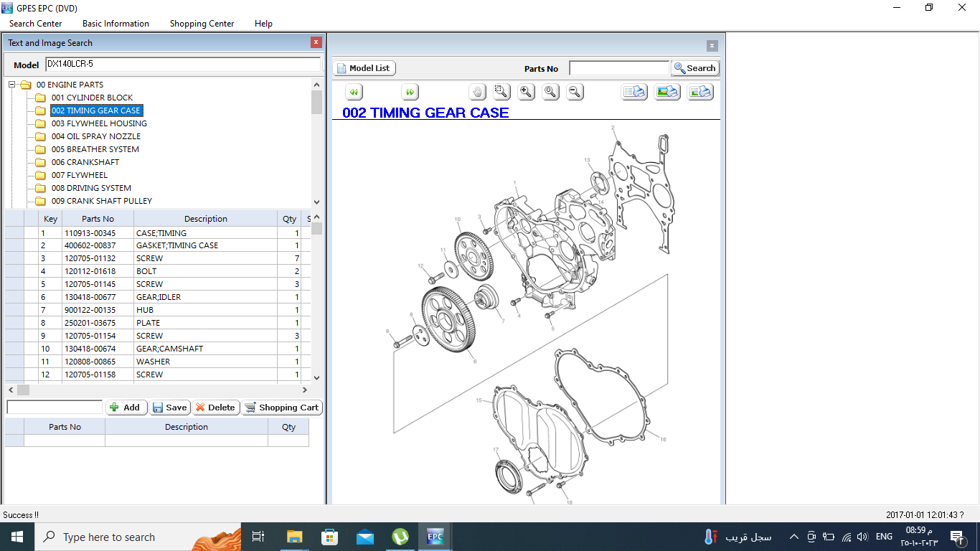This screenshot has width=980, height=551.
Task: Click the Parts No column header in parts table
Action: [98, 219]
